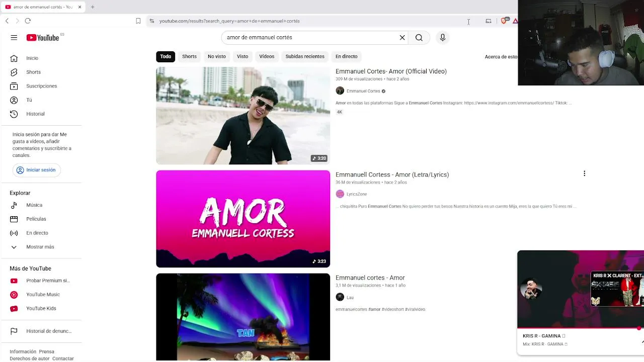The image size is (644, 362).
Task: Open the 'Información' footer link
Action: click(x=23, y=352)
